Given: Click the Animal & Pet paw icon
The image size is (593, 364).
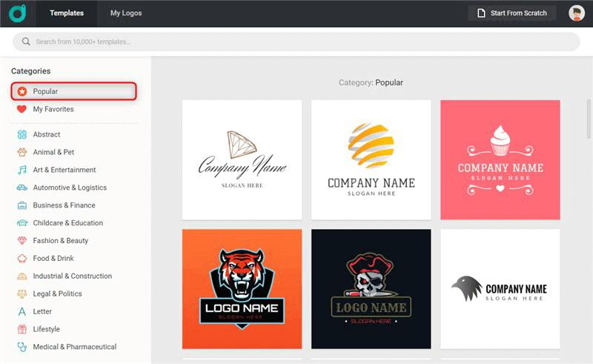Looking at the screenshot, I should point(22,152).
